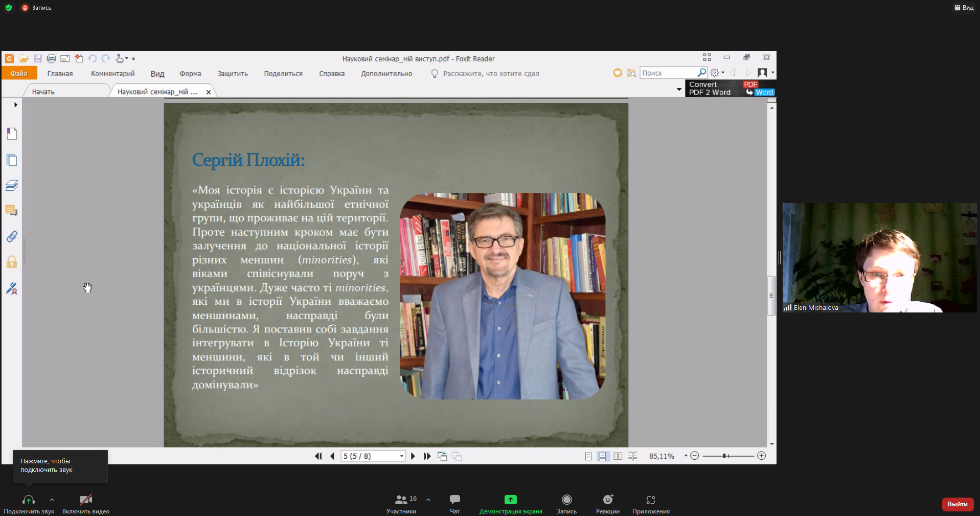Open the folder search icon
980x516 pixels.
pyautogui.click(x=631, y=73)
